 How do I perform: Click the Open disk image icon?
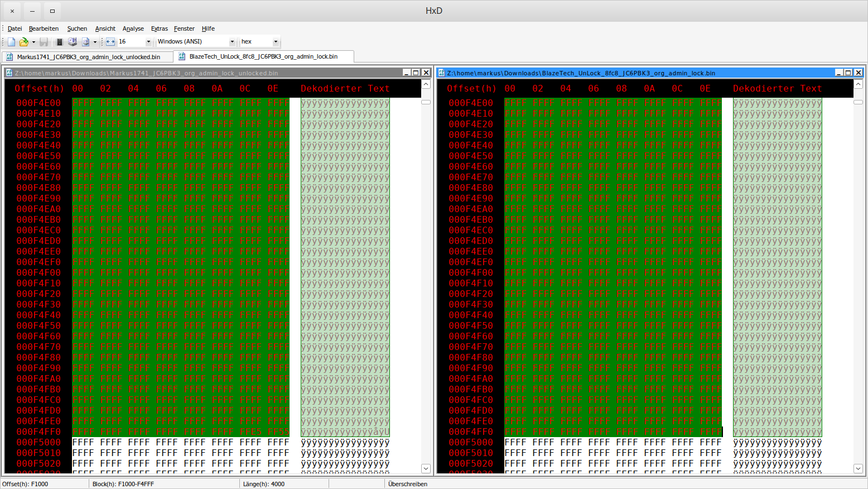[x=85, y=42]
